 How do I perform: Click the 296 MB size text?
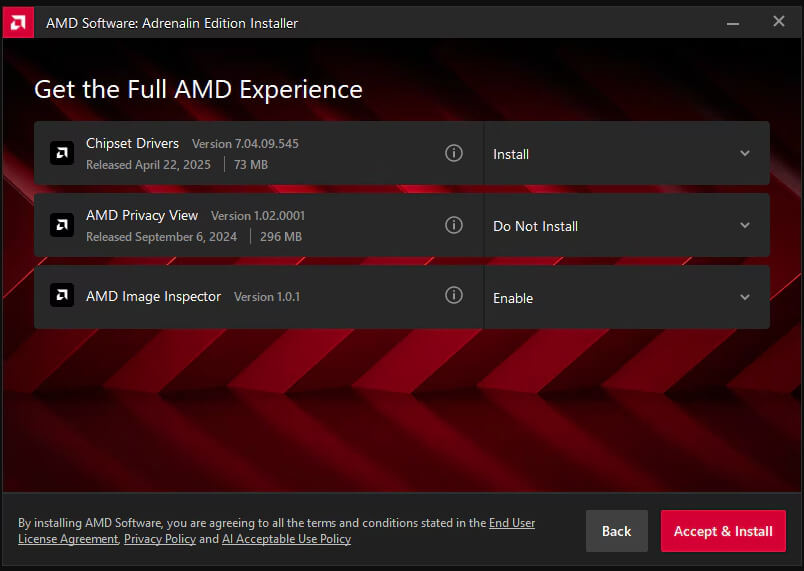(280, 237)
